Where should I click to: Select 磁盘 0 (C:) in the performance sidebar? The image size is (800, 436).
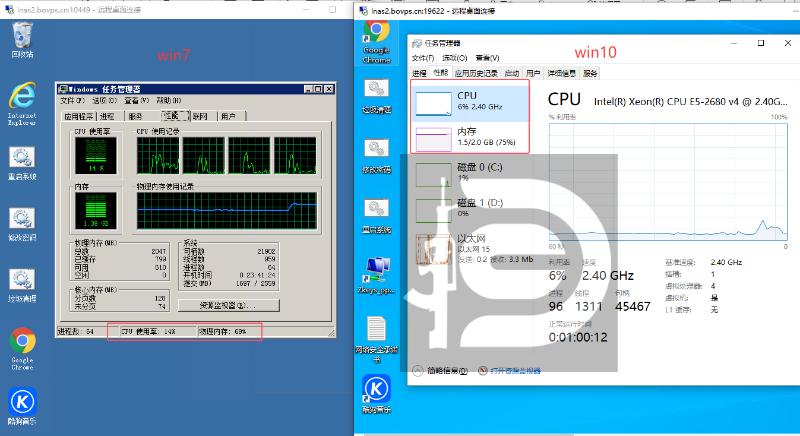[x=470, y=173]
